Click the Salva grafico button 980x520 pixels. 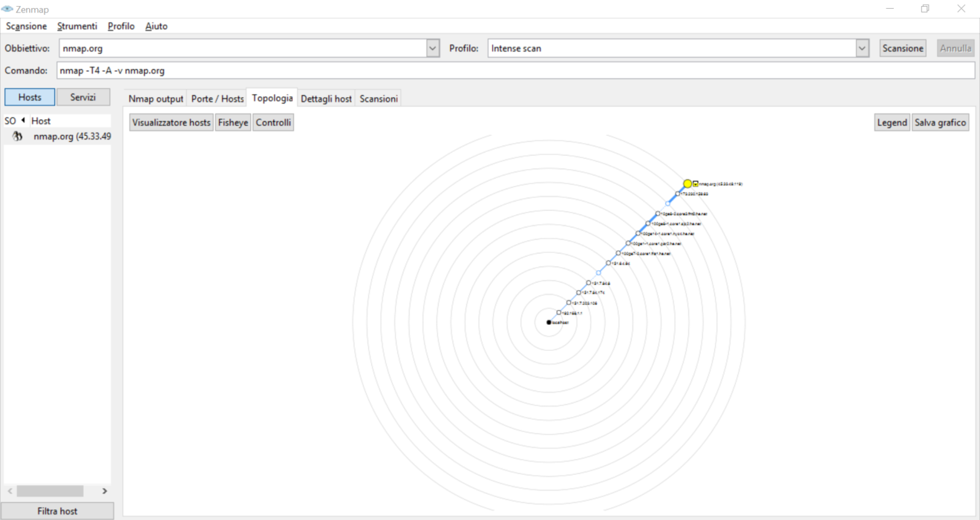pos(940,122)
